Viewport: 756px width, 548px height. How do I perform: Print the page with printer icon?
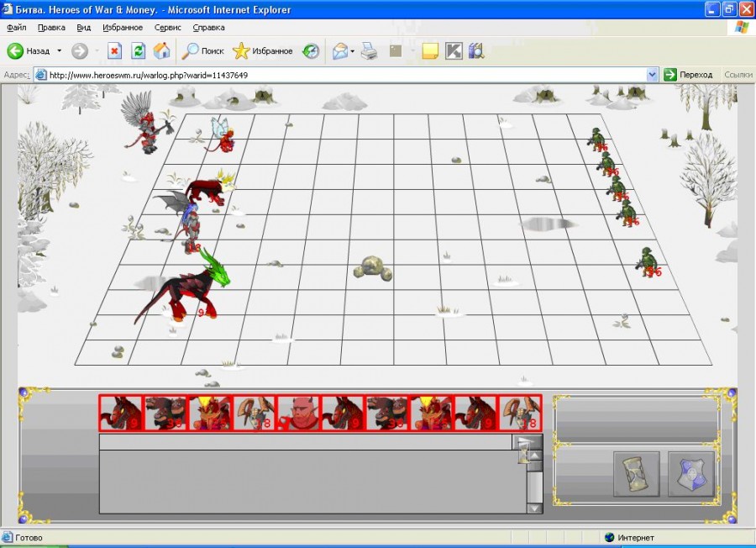370,50
